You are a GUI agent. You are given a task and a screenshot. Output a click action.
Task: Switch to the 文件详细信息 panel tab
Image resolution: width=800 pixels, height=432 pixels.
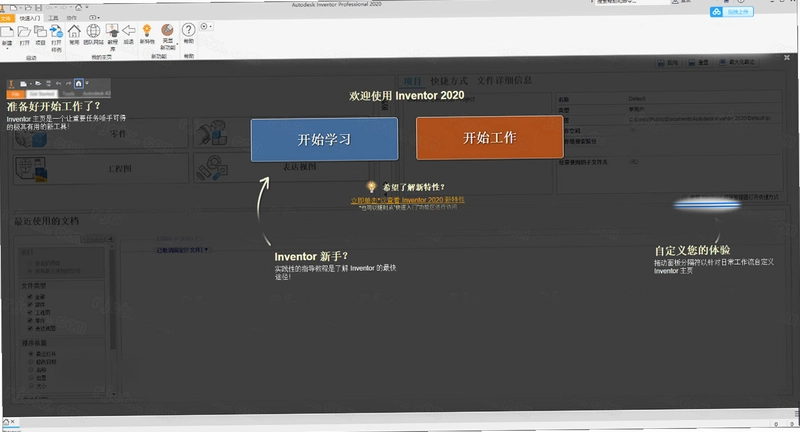click(504, 80)
